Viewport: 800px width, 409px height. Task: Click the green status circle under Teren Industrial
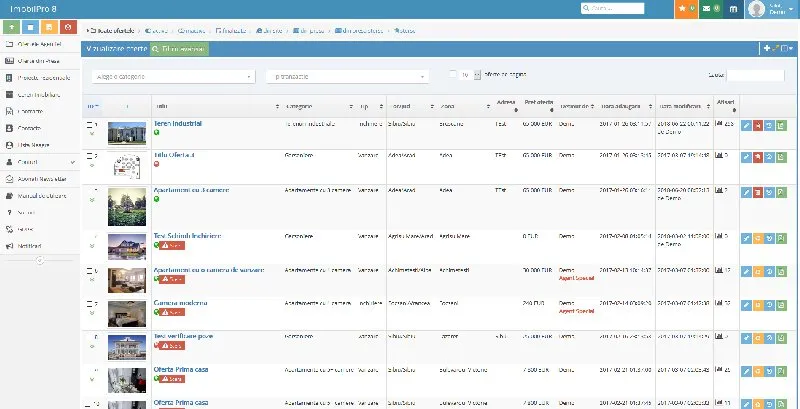pos(157,132)
